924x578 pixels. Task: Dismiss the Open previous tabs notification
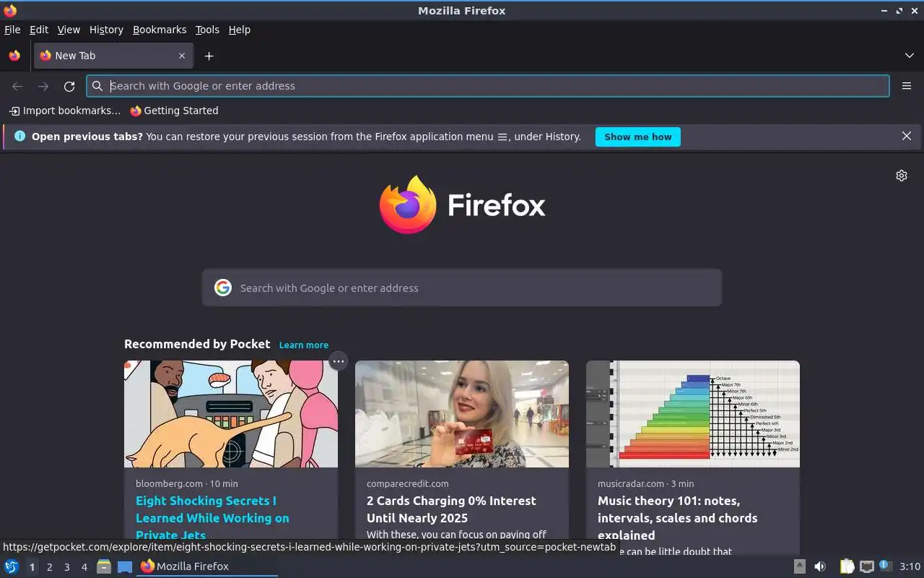click(x=907, y=136)
